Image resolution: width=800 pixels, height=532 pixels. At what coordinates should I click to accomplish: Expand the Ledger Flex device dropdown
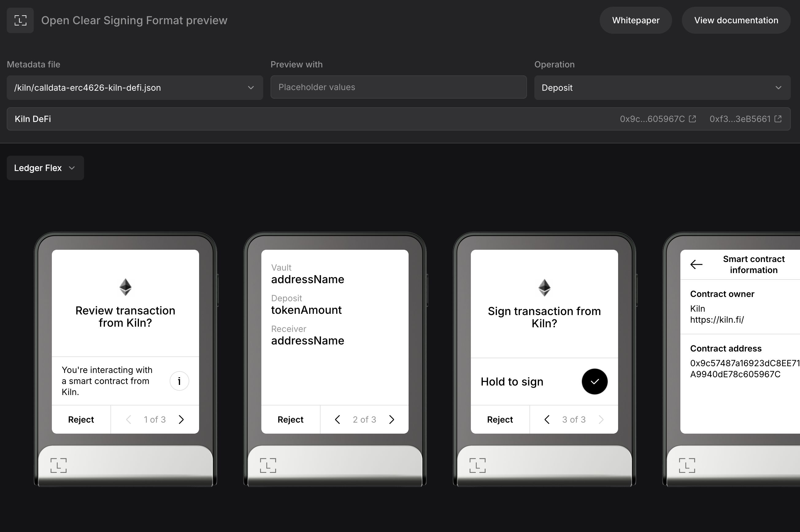[45, 167]
